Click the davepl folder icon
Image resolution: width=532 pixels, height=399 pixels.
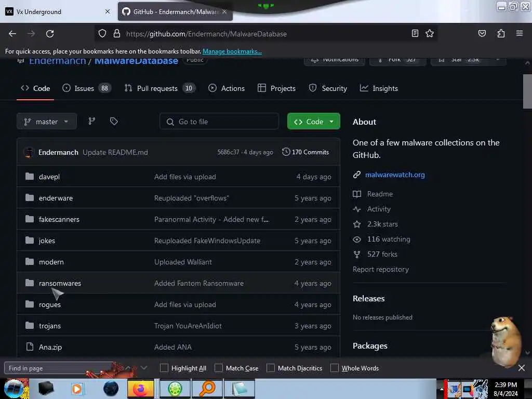(30, 177)
